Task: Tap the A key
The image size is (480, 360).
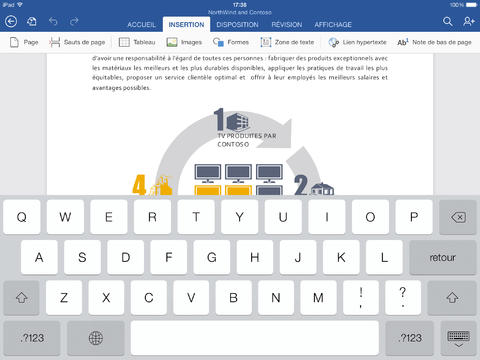Action: 39,257
